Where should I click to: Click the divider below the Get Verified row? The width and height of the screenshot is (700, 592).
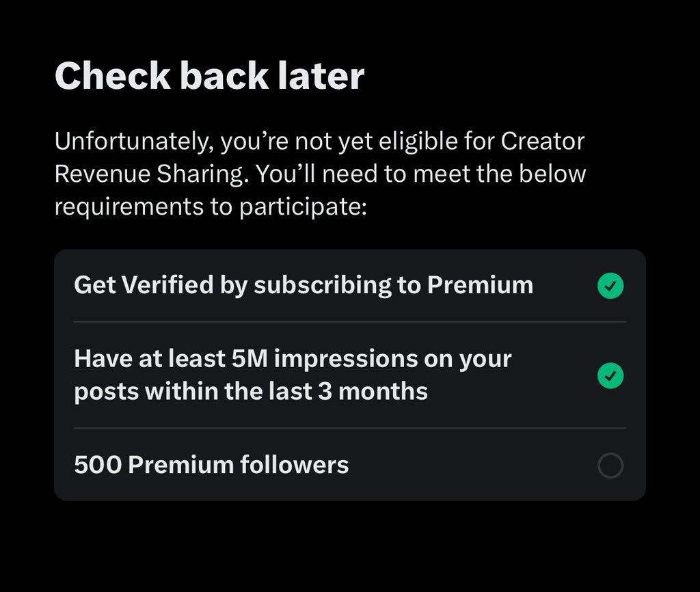350,321
